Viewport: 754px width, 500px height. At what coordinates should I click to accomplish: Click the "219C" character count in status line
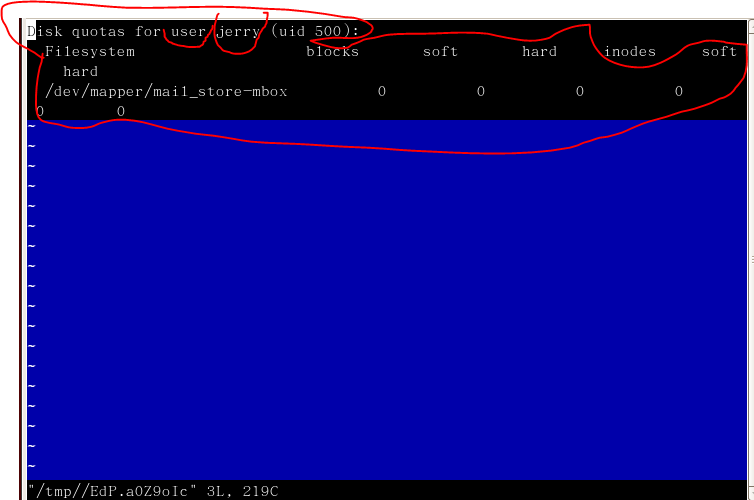coord(260,491)
